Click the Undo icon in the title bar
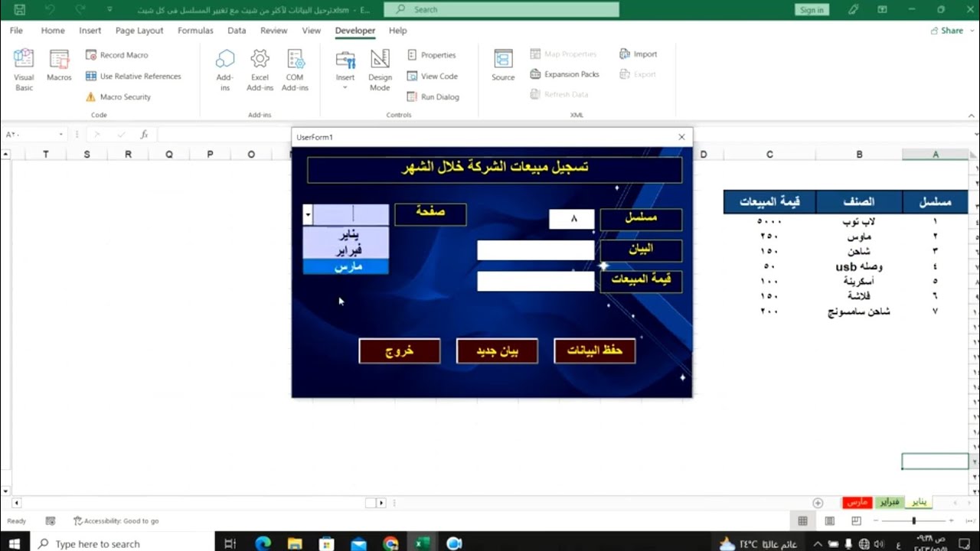Image resolution: width=980 pixels, height=551 pixels. point(50,10)
